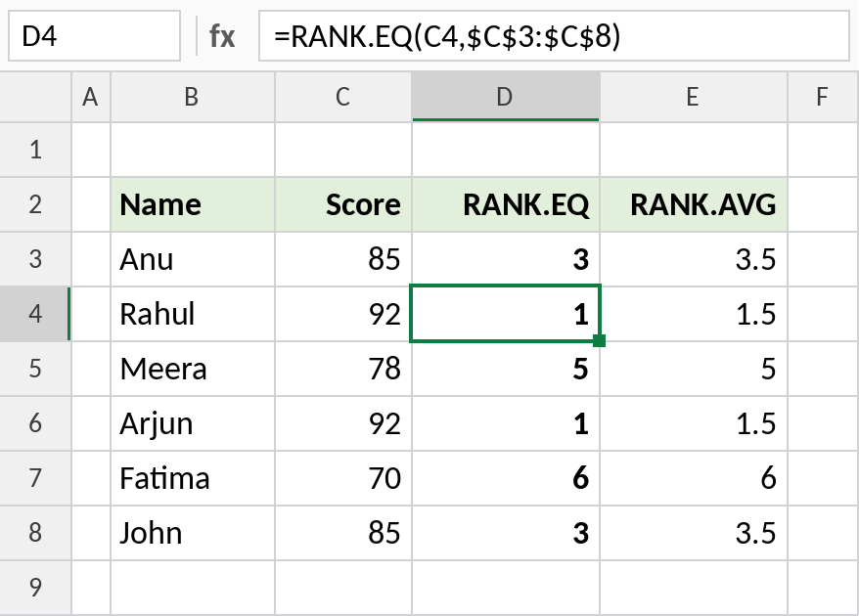Select row 8 header
Screen dimensions: 859x616
pyautogui.click(x=35, y=533)
